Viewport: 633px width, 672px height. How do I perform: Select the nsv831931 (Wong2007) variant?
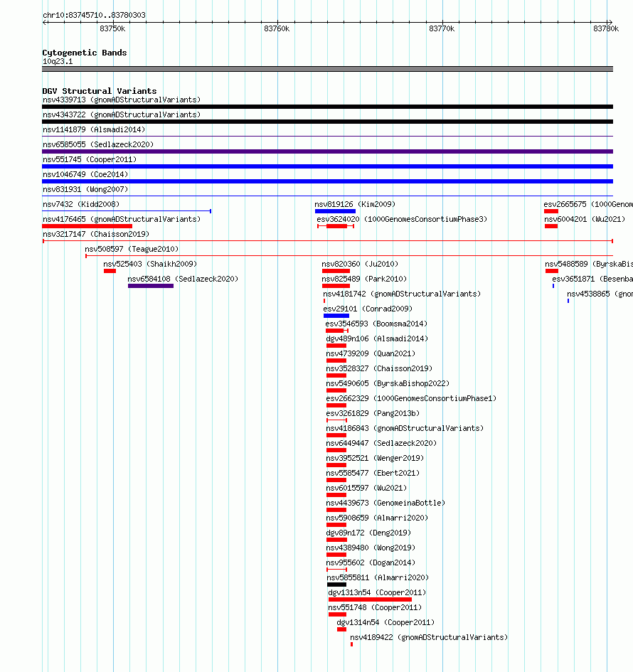[x=85, y=189]
